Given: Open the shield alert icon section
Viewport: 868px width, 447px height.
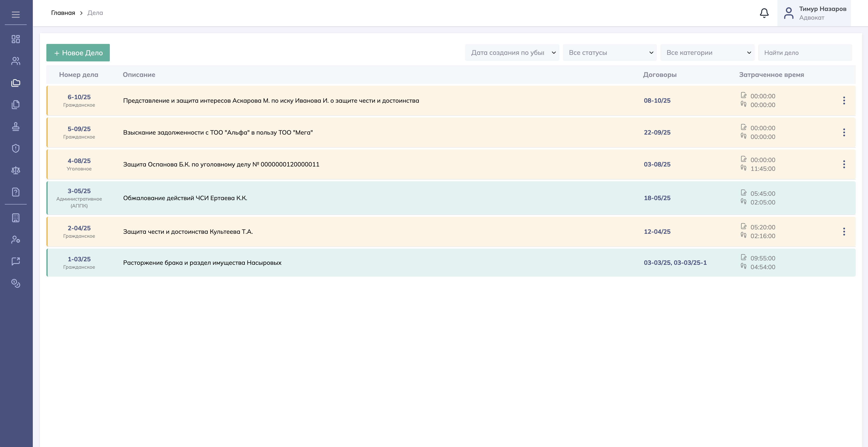Looking at the screenshot, I should (16, 148).
